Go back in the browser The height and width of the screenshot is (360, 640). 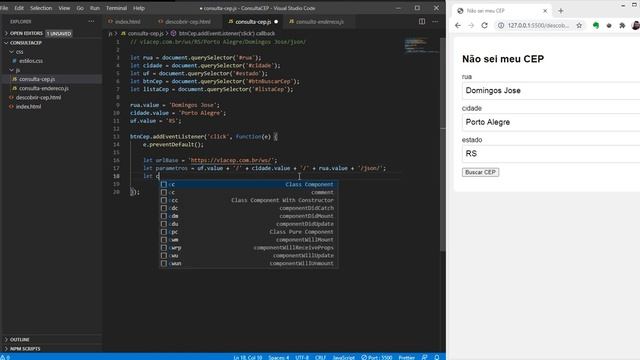click(x=458, y=25)
